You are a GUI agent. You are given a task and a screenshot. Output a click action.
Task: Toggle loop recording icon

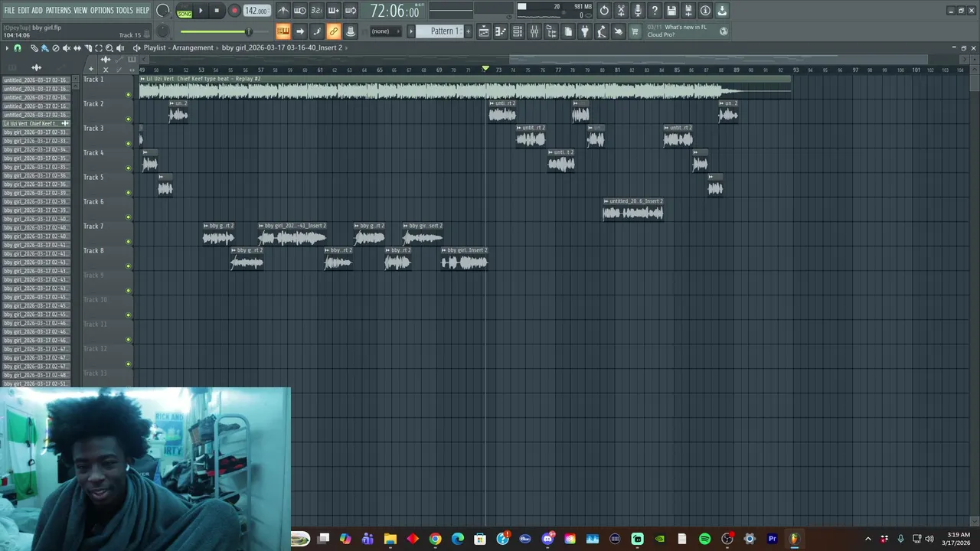351,11
